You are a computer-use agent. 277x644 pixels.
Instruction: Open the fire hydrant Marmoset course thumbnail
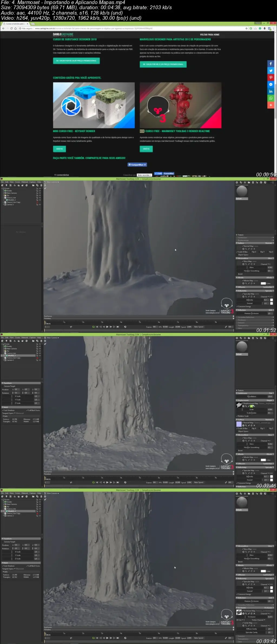[181, 105]
